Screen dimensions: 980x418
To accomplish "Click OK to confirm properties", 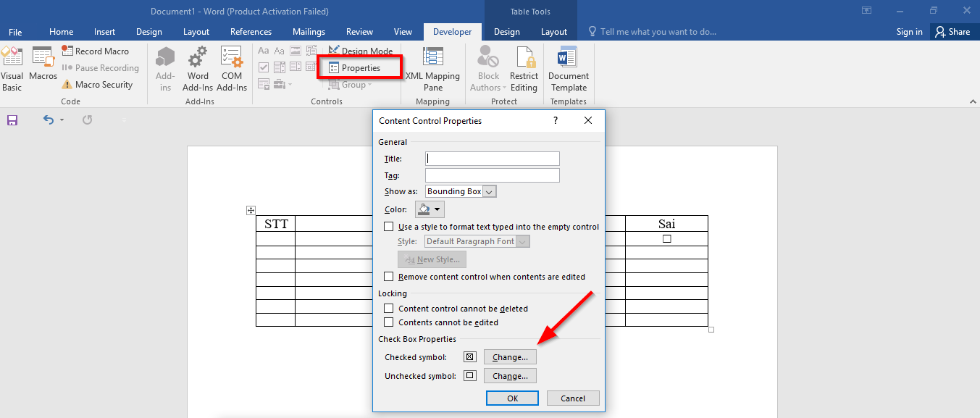I will click(512, 398).
